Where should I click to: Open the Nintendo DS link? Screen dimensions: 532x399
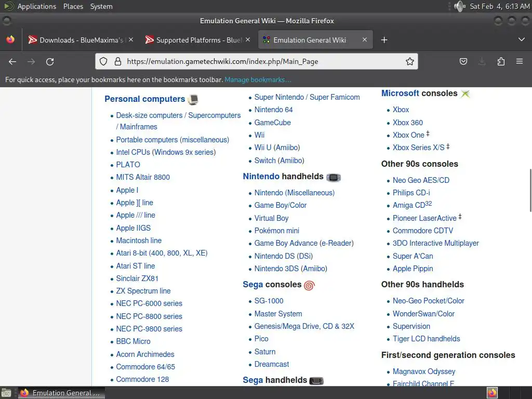(274, 256)
